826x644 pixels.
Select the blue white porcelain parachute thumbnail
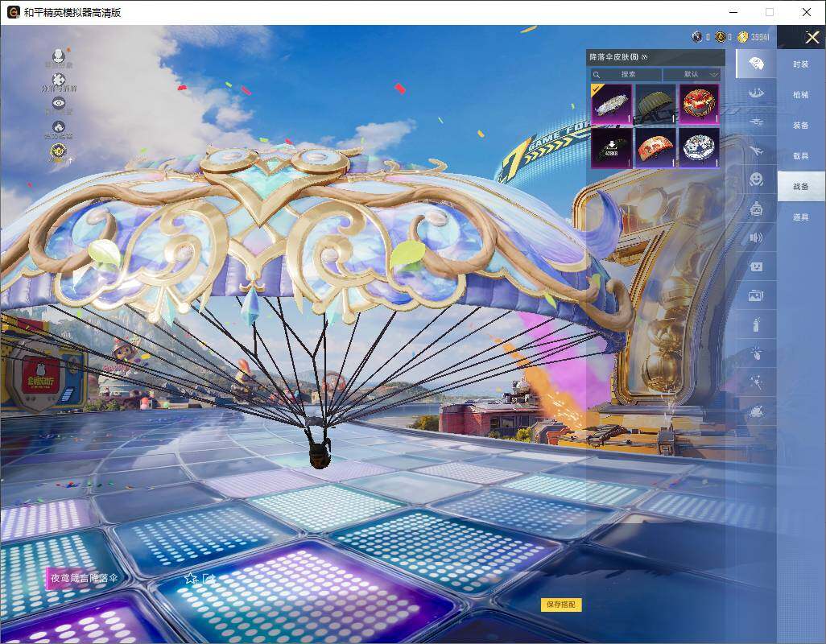(699, 148)
